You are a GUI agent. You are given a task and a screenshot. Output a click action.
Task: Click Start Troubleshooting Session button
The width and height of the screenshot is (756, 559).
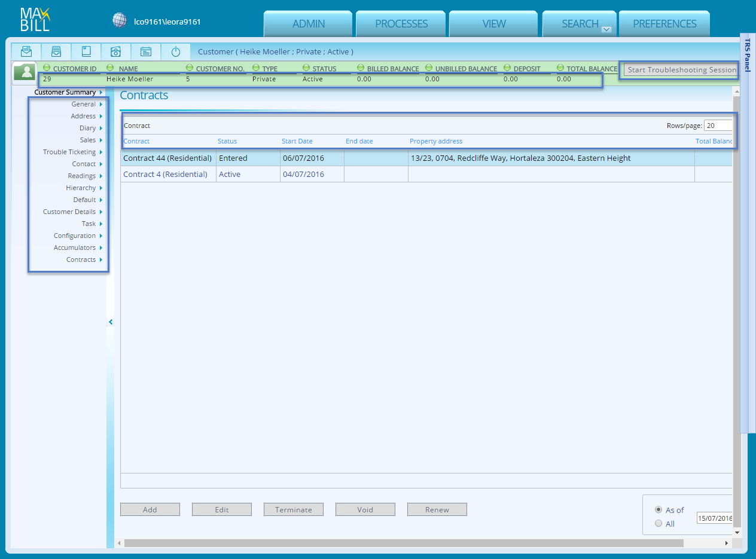coord(681,70)
